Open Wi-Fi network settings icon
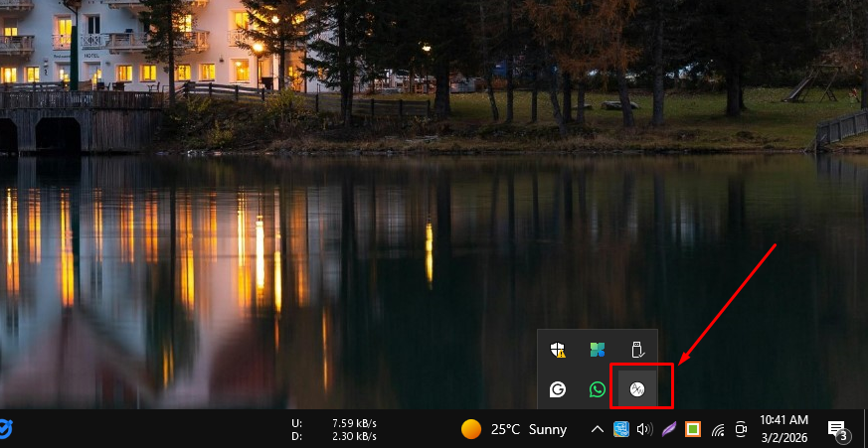This screenshot has width=868, height=448. (718, 429)
